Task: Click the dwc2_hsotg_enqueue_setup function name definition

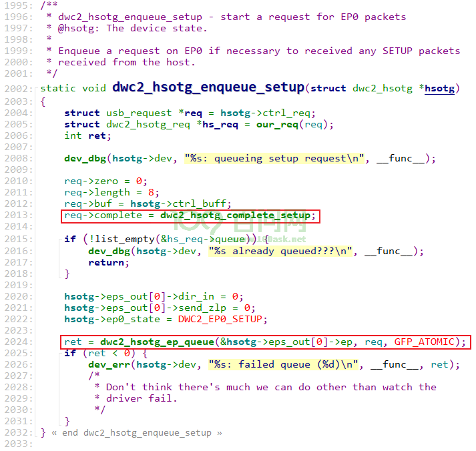Action: tap(208, 87)
